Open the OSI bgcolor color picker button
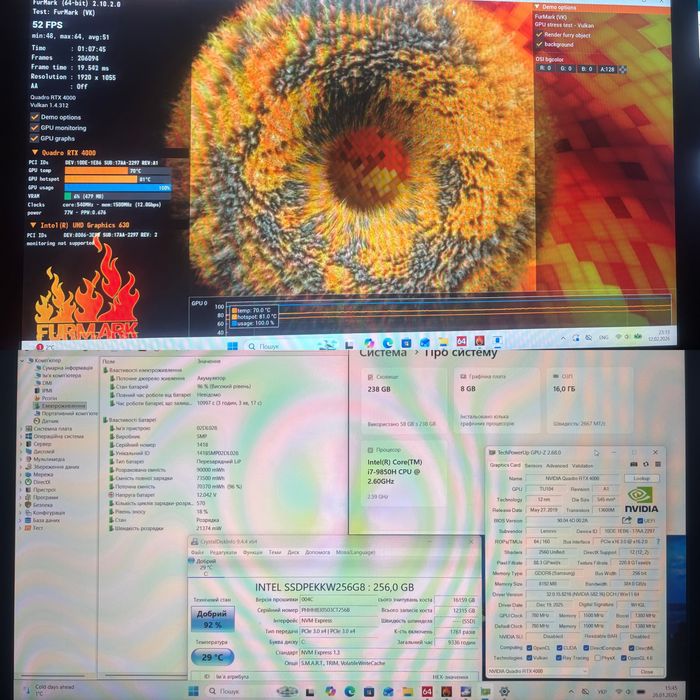The width and height of the screenshot is (700, 700). coord(623,69)
